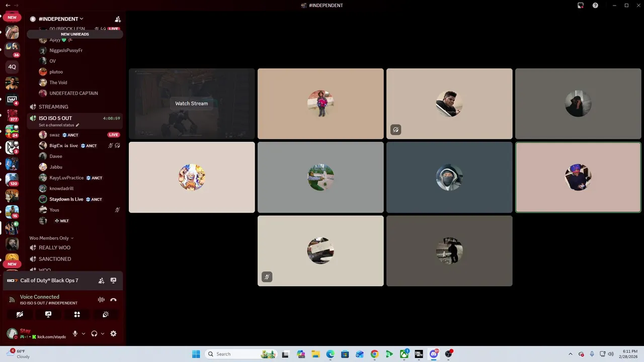Go back with title bar arrow
This screenshot has width=644, height=362.
pos(8,5)
